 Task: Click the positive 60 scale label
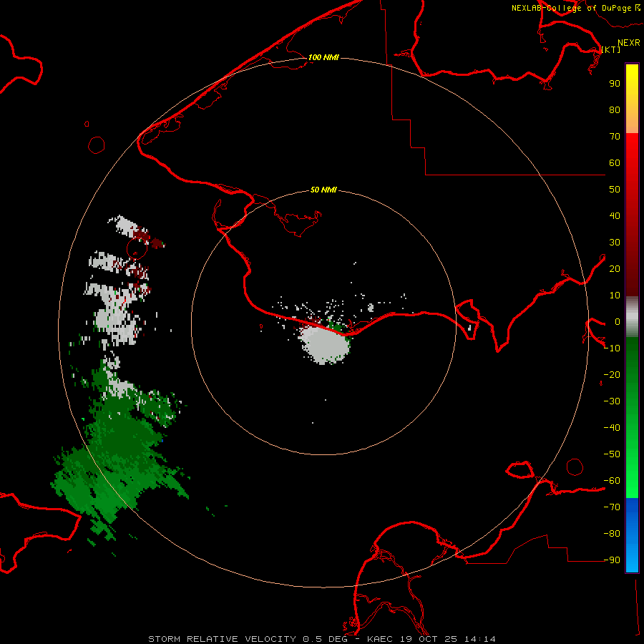(615, 162)
